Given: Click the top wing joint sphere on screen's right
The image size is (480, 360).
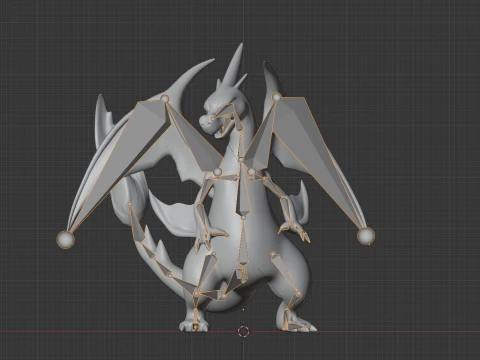Looking at the screenshot, I should [x=276, y=97].
